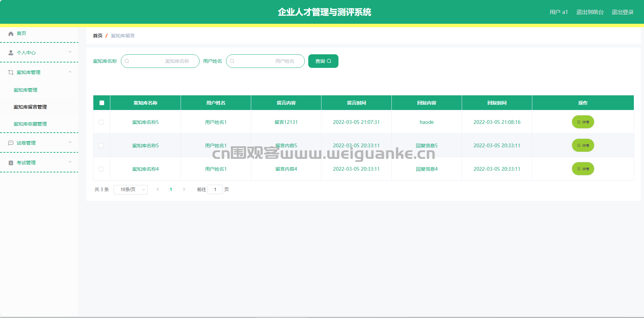Open 详情 for the 回复信息5 row
This screenshot has width=644, height=318.
[x=583, y=145]
